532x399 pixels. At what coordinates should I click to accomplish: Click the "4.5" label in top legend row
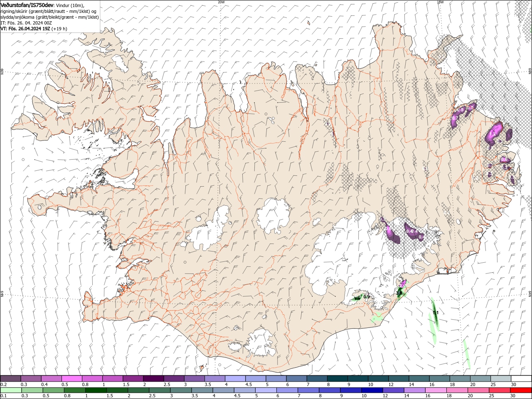click(x=249, y=384)
